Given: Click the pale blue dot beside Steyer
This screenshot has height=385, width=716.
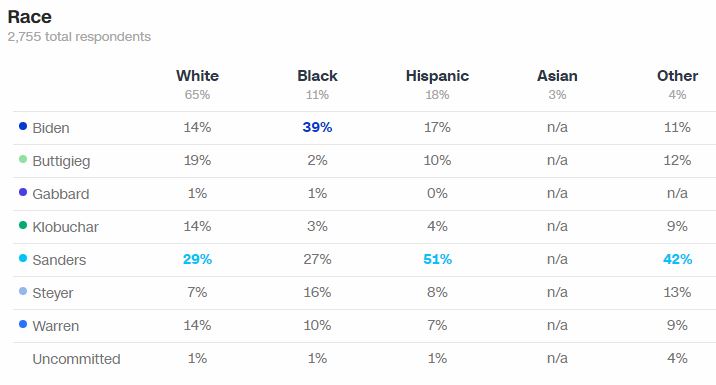Looking at the screenshot, I should [23, 291].
